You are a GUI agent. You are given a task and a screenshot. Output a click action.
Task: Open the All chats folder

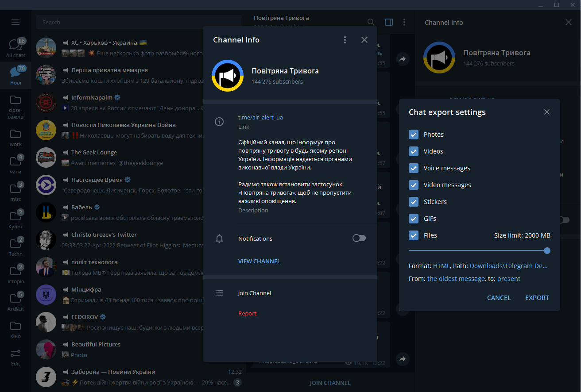pos(15,48)
